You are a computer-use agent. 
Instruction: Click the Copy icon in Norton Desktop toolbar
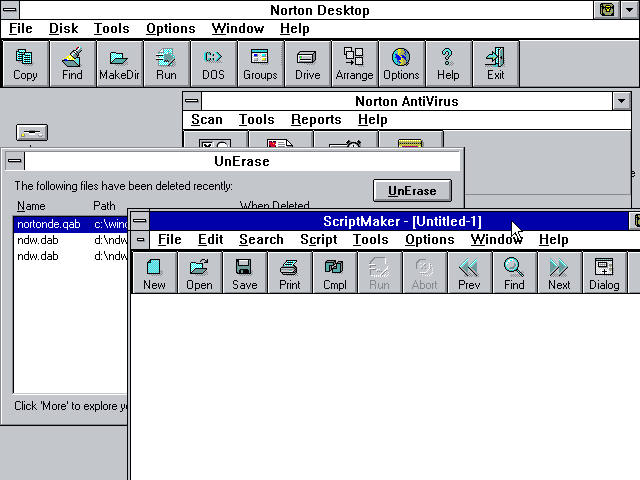[25, 64]
